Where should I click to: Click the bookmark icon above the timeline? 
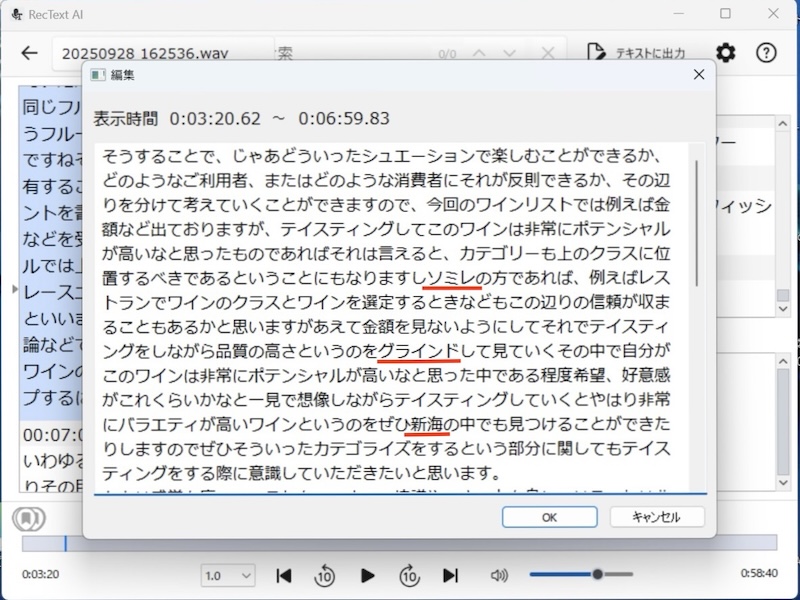tap(28, 519)
